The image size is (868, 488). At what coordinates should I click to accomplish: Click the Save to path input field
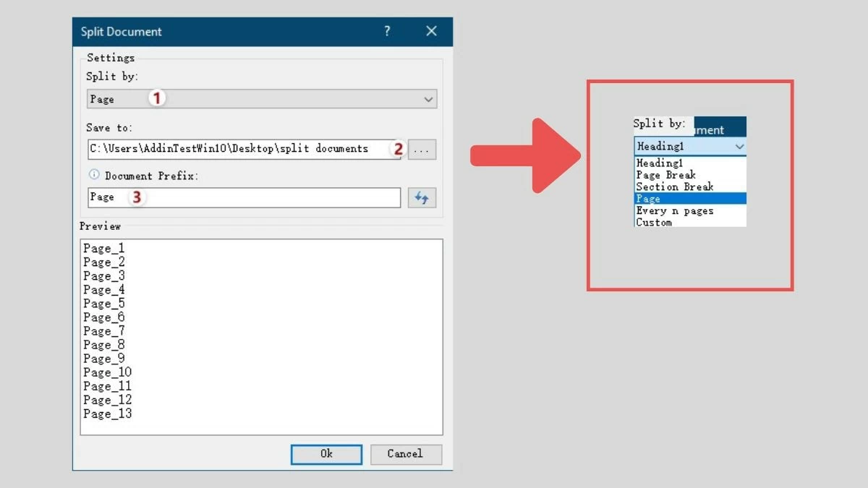coord(239,150)
